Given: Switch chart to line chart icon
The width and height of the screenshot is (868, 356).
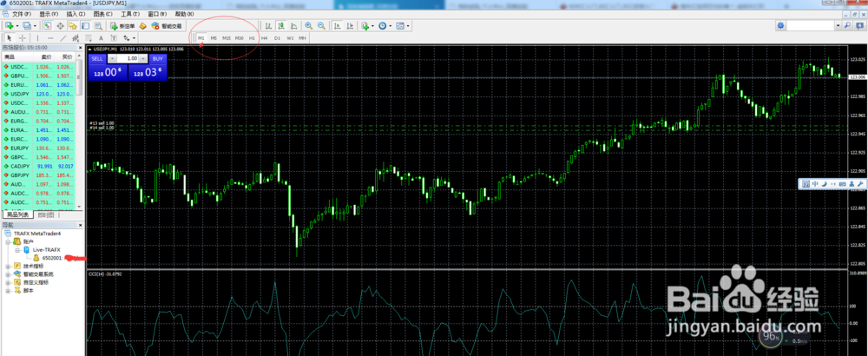Looking at the screenshot, I should [294, 25].
